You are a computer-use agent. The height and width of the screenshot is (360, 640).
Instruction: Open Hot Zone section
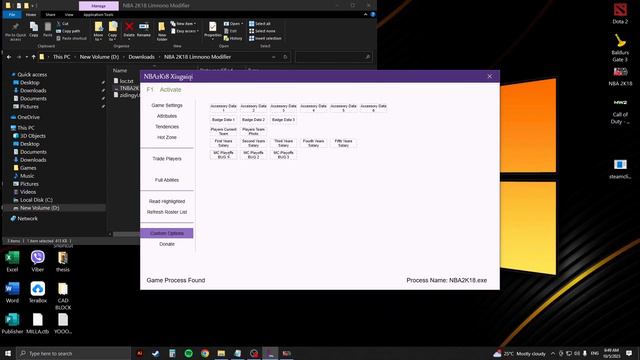pyautogui.click(x=167, y=137)
